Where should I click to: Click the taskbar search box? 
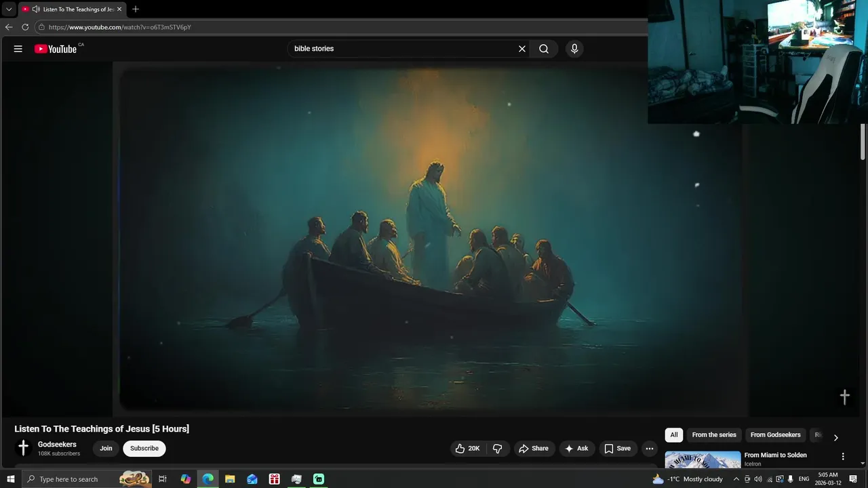pyautogui.click(x=87, y=479)
